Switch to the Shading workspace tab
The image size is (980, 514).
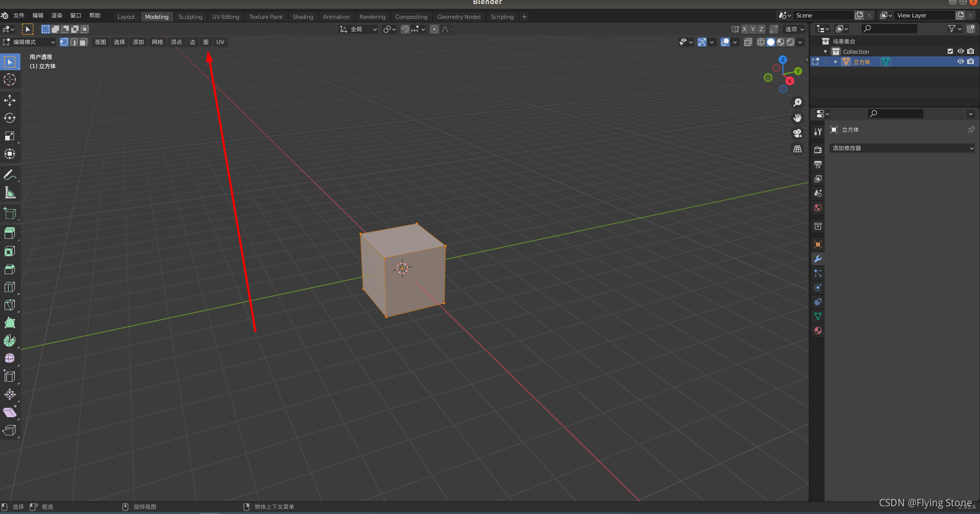[303, 17]
